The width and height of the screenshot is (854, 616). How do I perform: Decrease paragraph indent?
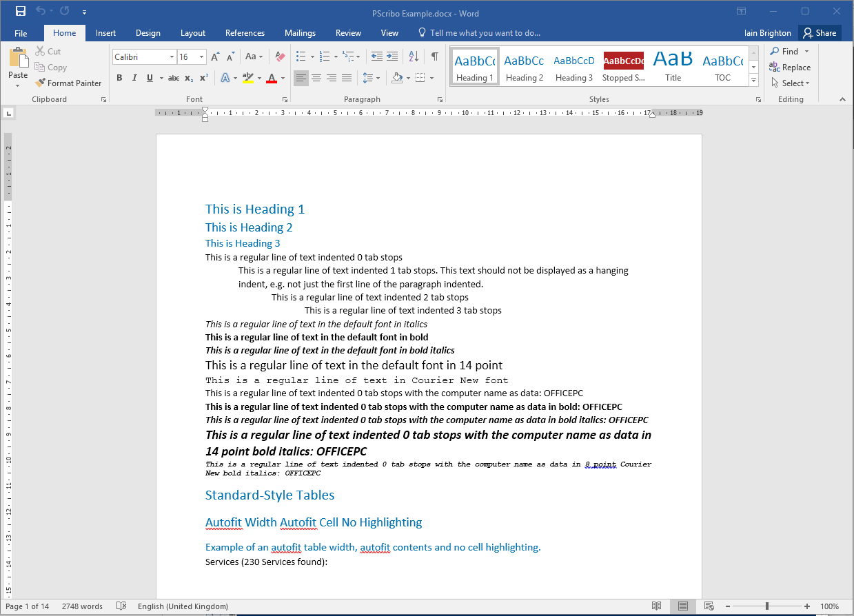tap(376, 57)
